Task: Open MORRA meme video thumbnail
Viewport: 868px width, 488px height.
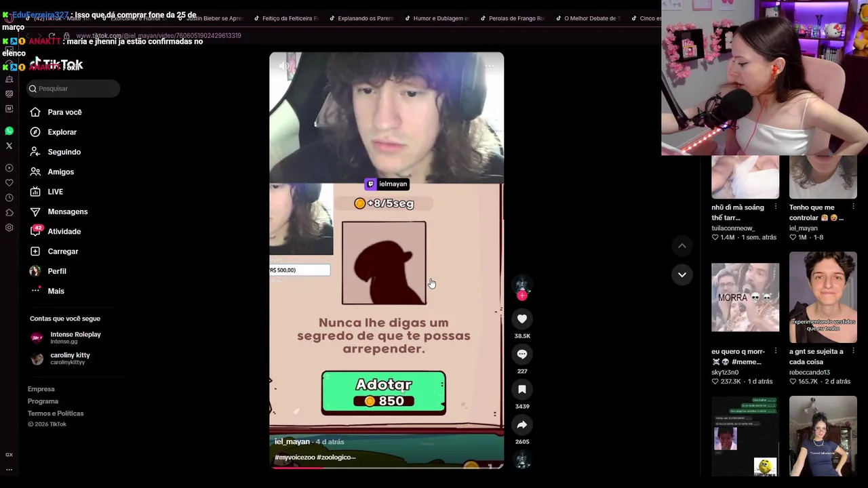Action: [x=745, y=298]
